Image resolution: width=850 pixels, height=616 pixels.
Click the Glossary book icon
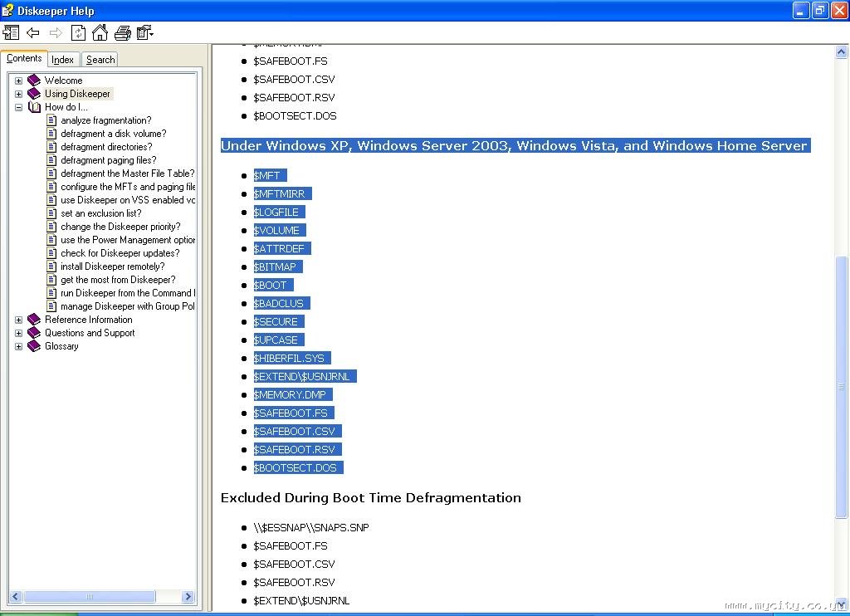tap(34, 346)
